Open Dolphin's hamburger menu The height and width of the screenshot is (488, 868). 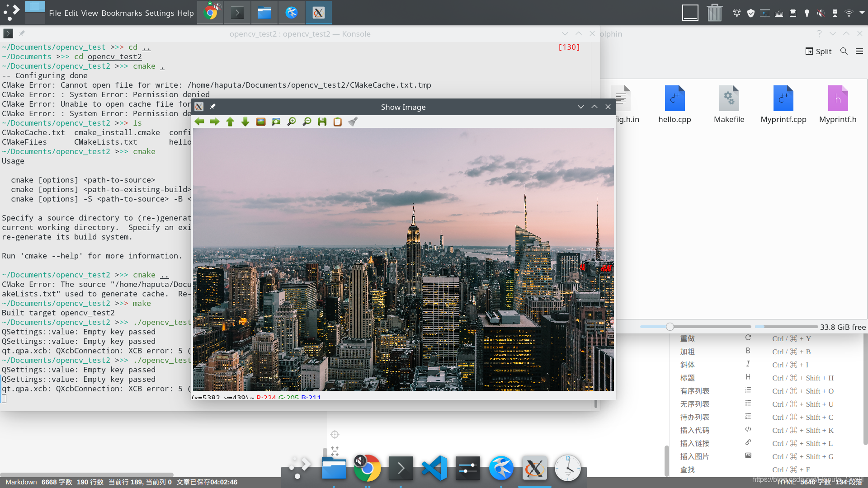(x=859, y=51)
